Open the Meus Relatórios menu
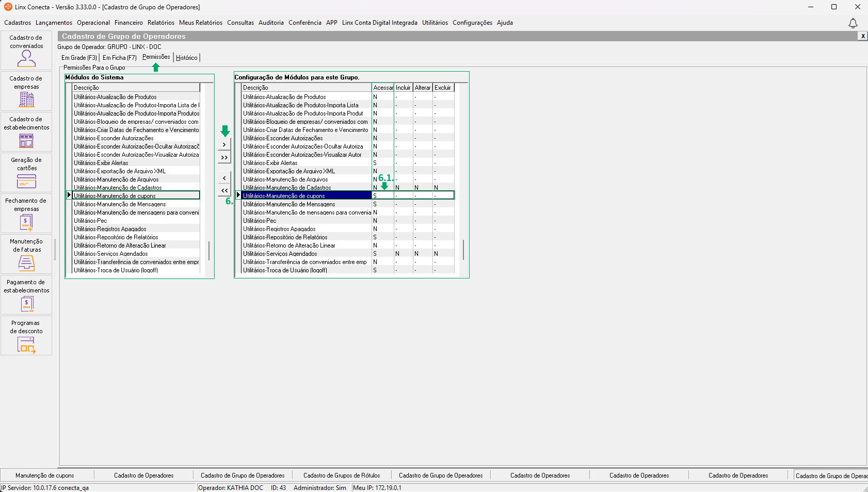868x492 pixels. tap(201, 23)
